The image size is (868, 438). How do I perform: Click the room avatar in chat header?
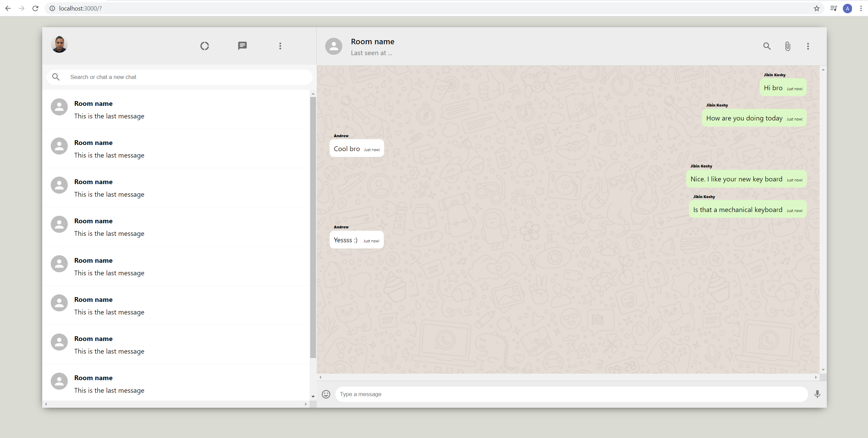pyautogui.click(x=333, y=46)
